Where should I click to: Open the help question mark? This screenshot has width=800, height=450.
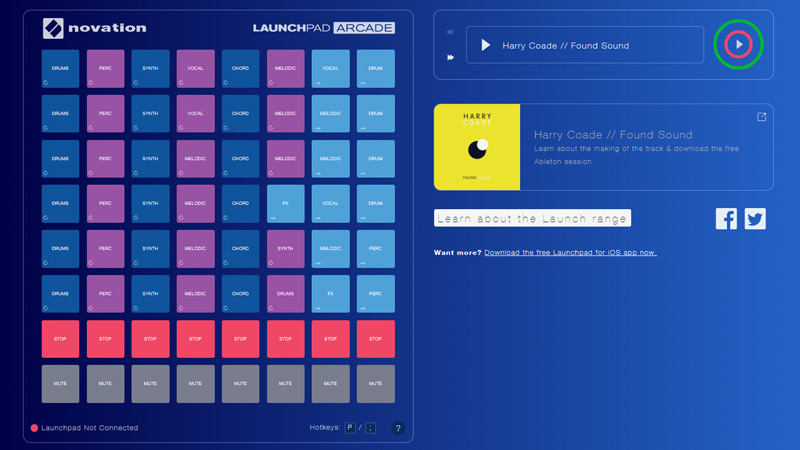point(398,428)
